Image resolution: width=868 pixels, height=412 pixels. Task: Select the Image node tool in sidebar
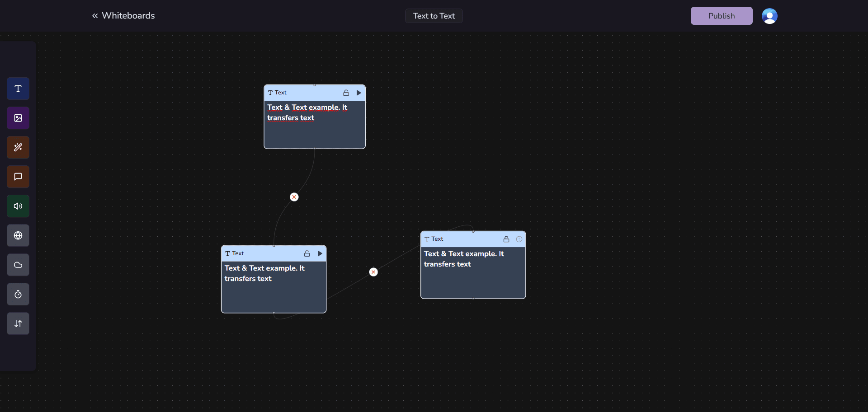(x=18, y=118)
